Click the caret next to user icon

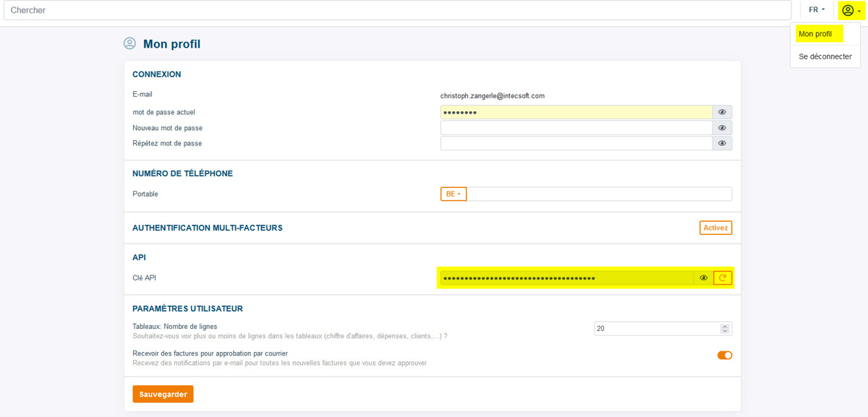coord(859,11)
